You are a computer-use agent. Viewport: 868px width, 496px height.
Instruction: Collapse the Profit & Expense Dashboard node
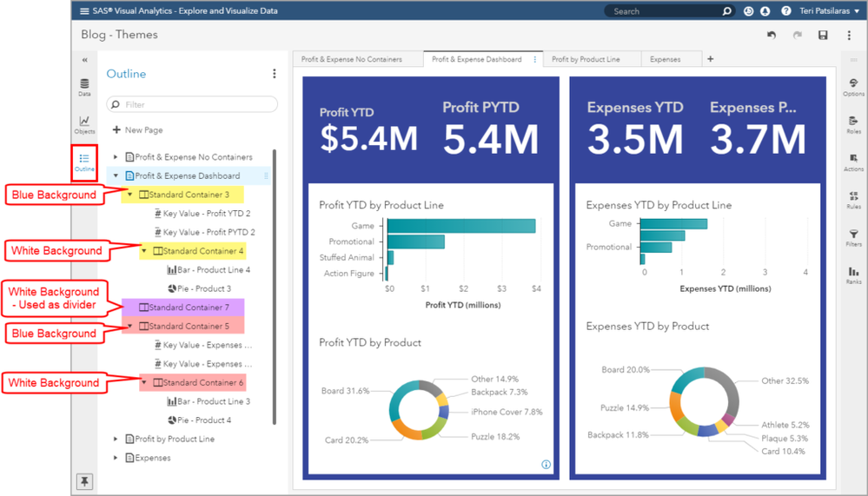pos(116,175)
